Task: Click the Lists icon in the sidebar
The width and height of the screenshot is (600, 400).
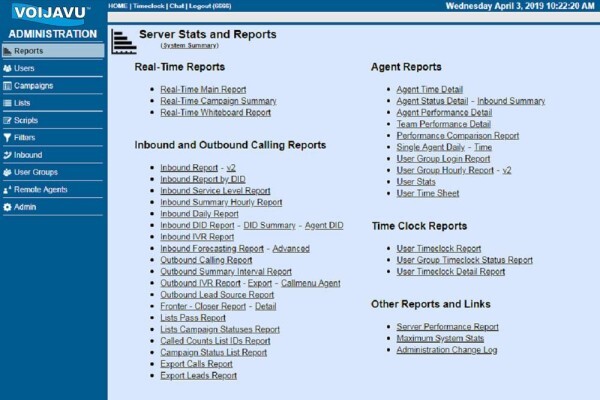Action: click(x=7, y=103)
